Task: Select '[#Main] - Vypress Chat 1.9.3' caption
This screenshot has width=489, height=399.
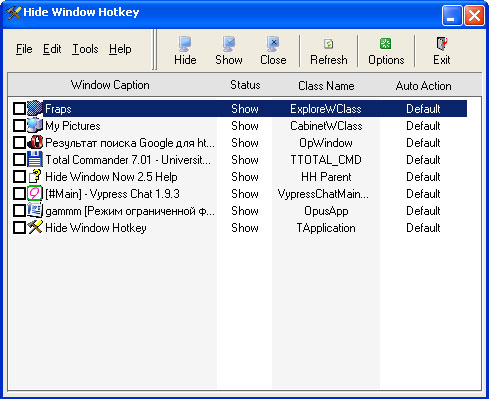Action: coord(112,194)
